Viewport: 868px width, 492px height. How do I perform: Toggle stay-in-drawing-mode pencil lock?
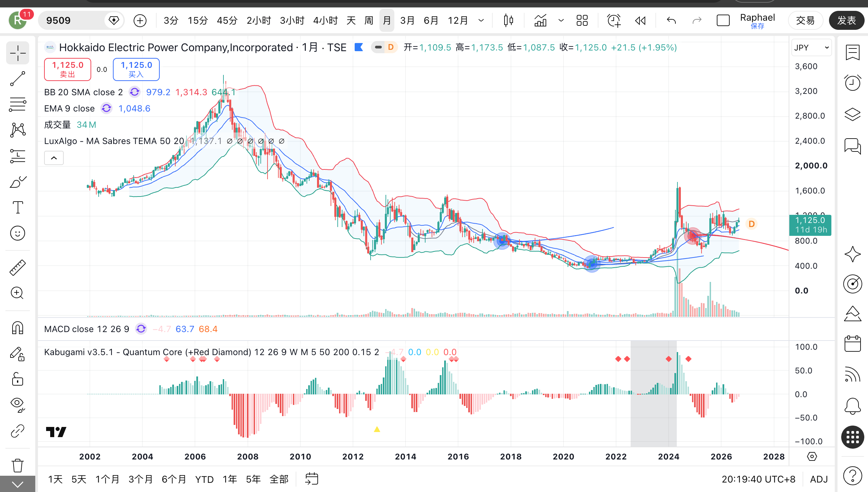click(x=18, y=354)
